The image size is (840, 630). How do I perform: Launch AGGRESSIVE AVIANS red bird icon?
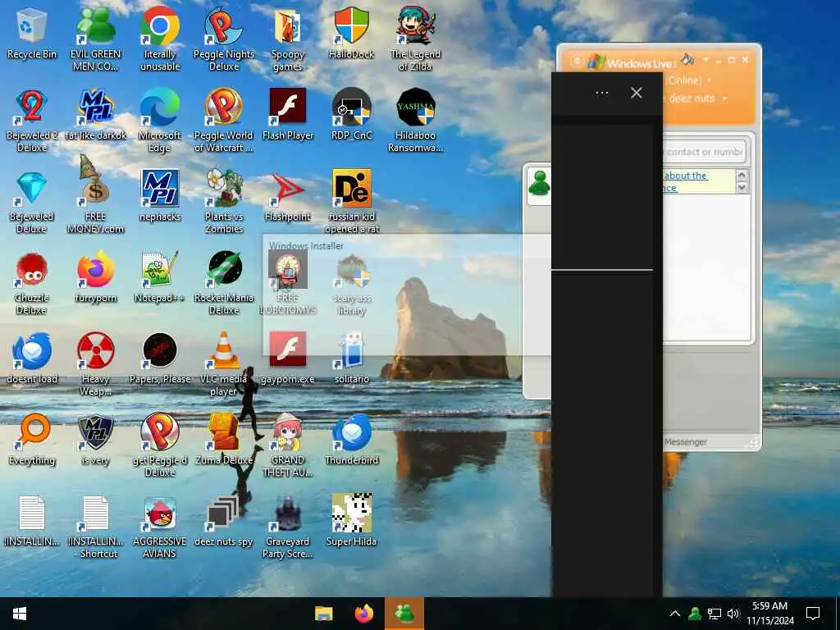point(160,526)
